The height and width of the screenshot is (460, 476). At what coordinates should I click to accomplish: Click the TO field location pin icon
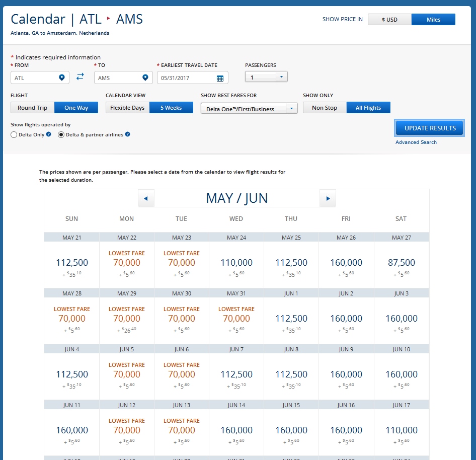[x=146, y=78]
